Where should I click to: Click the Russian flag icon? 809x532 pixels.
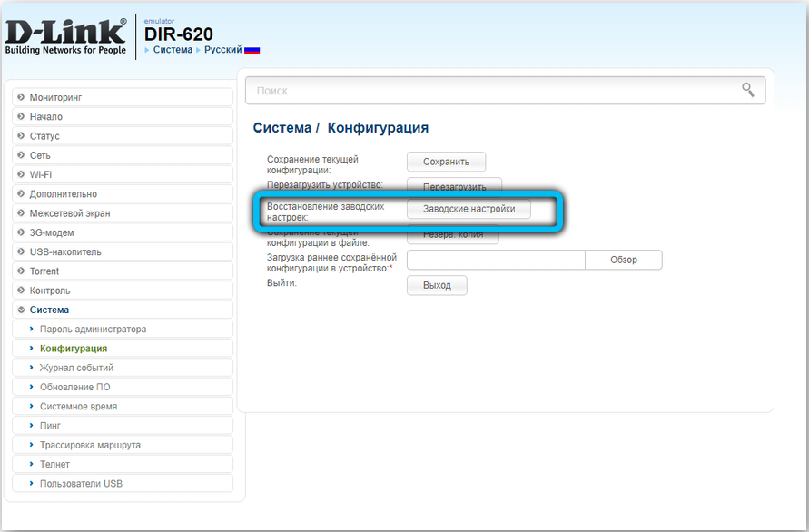252,50
